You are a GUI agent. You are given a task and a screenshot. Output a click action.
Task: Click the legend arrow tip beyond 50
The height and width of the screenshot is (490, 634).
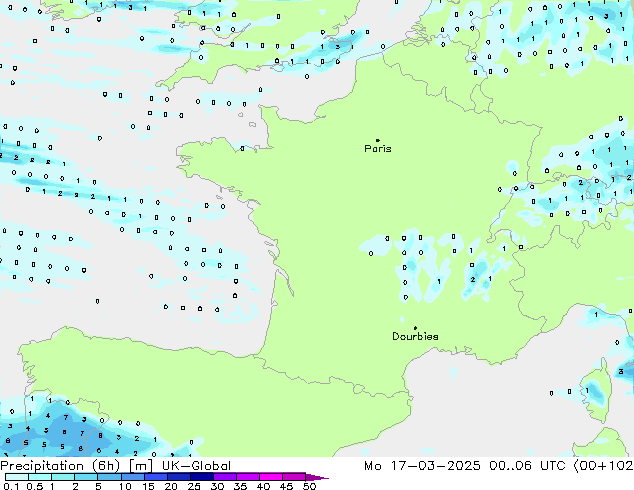pos(317,477)
